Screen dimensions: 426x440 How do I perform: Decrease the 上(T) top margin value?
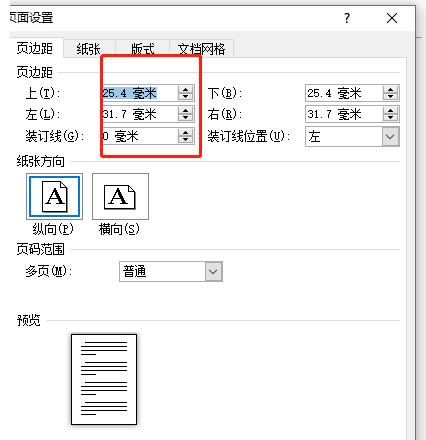pos(186,97)
